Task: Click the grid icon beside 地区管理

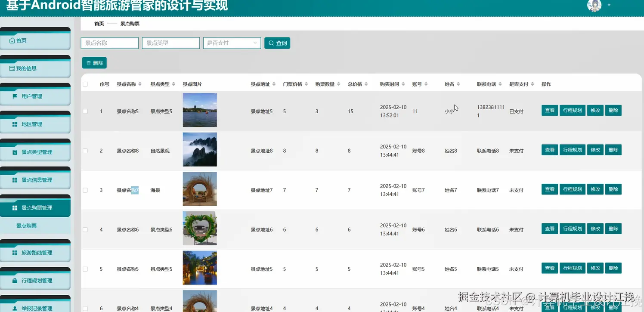Action: tap(15, 124)
